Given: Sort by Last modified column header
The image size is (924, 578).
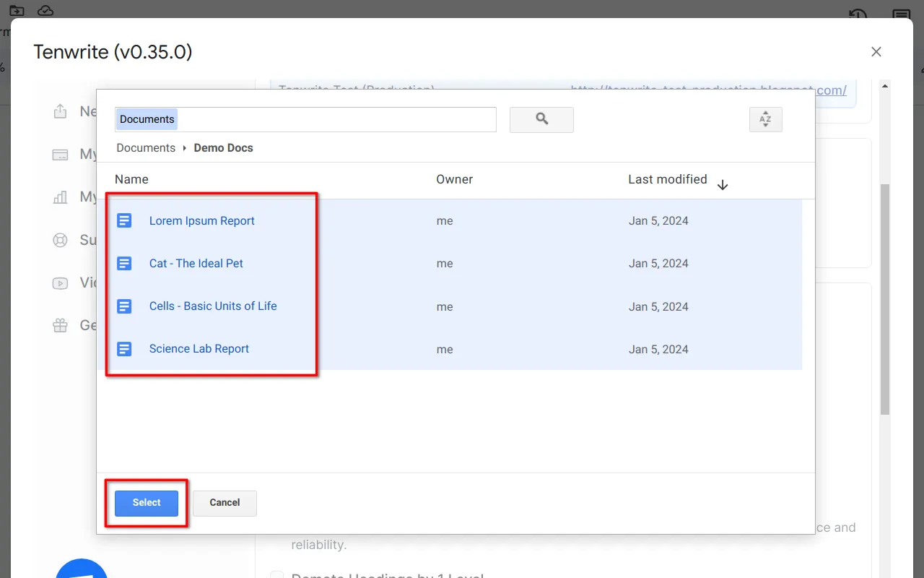Looking at the screenshot, I should 668,179.
